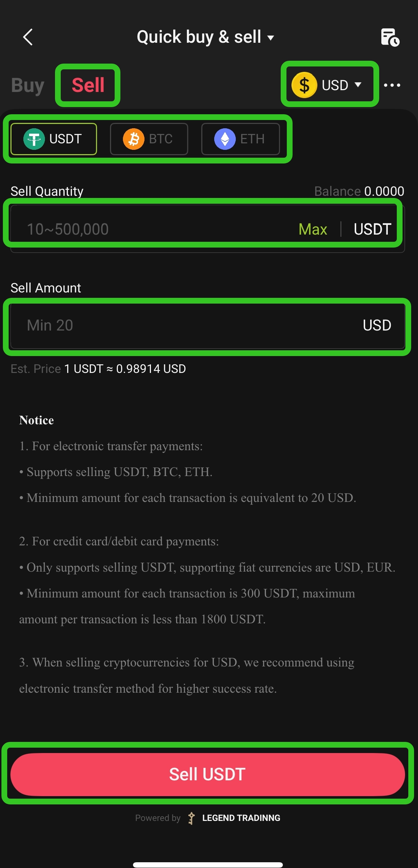Tap the Powered by Legend Trading text
418x868 pixels.
click(208, 818)
